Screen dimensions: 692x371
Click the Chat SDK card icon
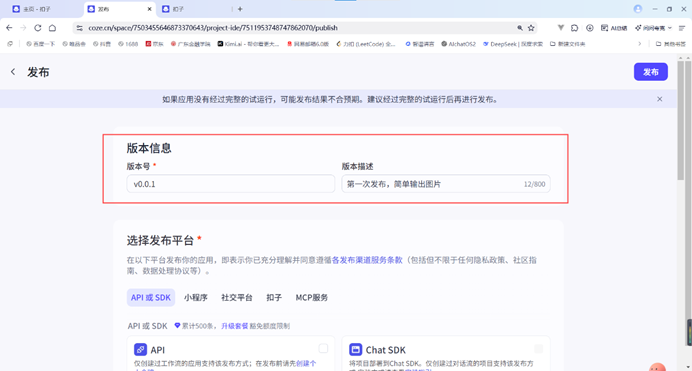(x=355, y=349)
